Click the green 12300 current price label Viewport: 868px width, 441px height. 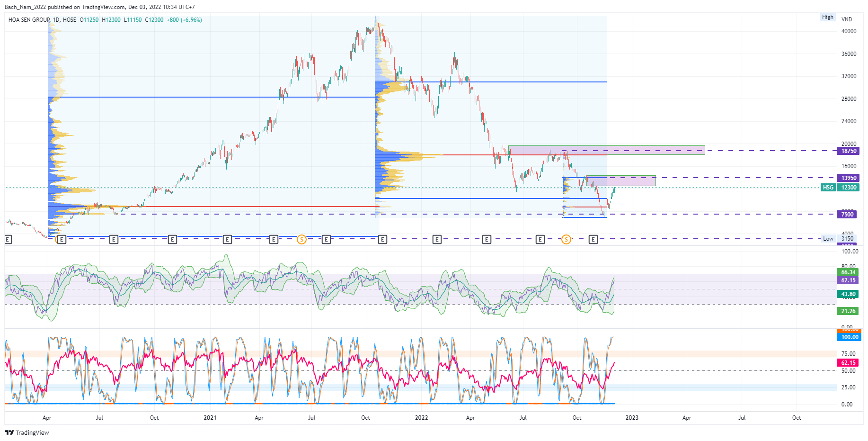click(849, 188)
